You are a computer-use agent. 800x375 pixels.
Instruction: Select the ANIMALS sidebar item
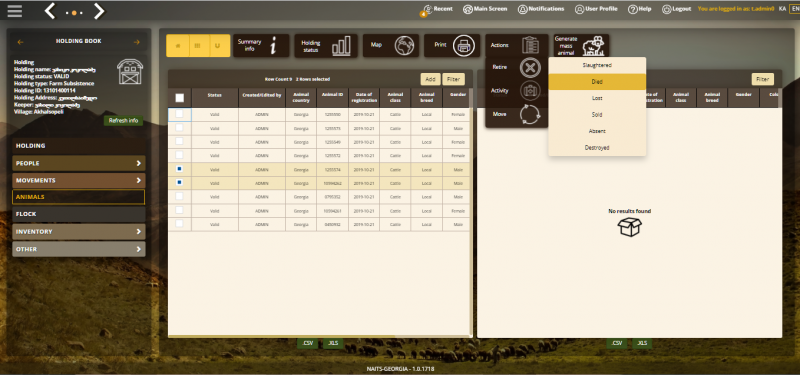[79, 197]
